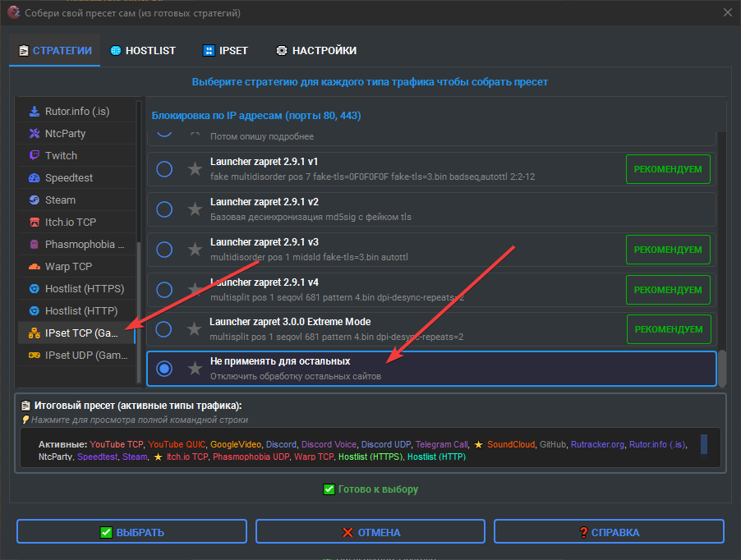Select the Itch.io TCP traffic type
Viewport: 741px width, 560px height.
77,222
